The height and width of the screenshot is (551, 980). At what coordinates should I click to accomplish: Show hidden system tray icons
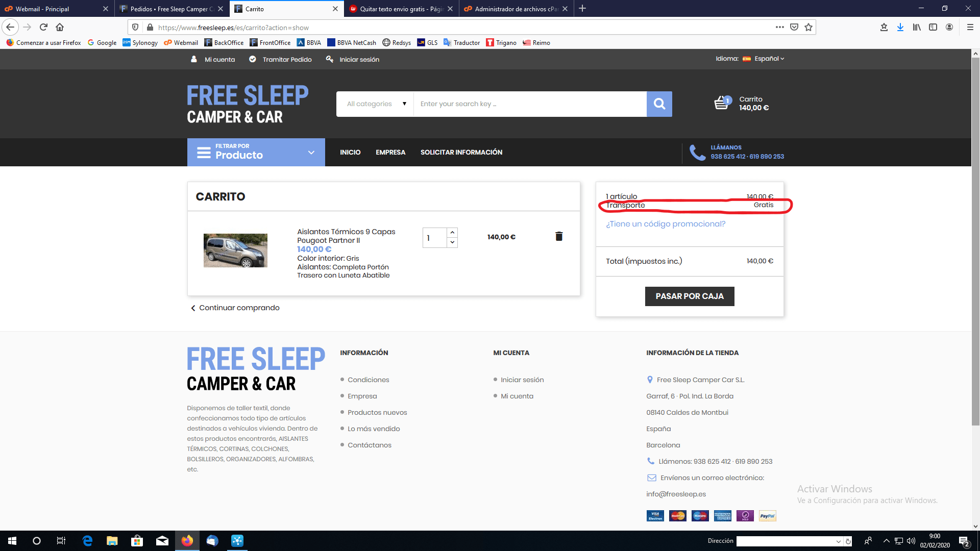click(887, 541)
